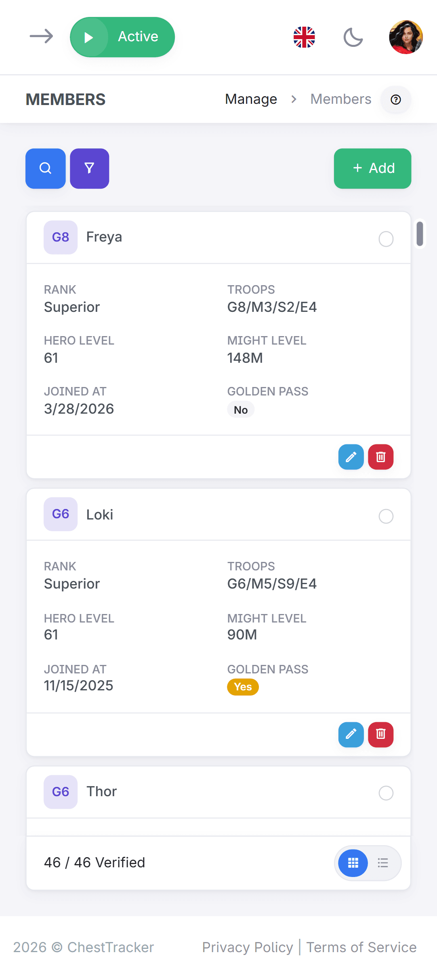The width and height of the screenshot is (437, 980).
Task: Switch to dark mode with moon icon
Action: pyautogui.click(x=353, y=37)
